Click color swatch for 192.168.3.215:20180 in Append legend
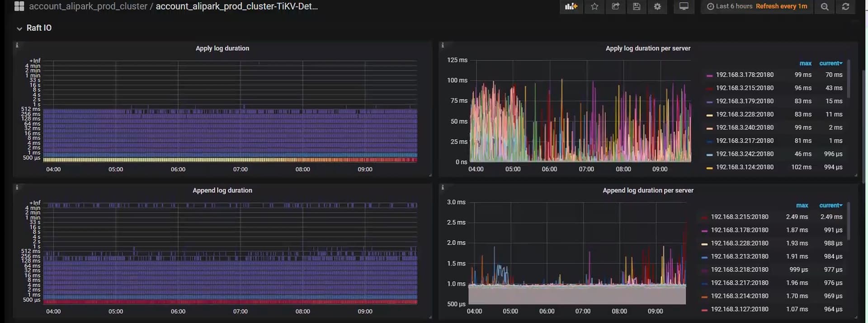Image resolution: width=868 pixels, height=323 pixels. pyautogui.click(x=704, y=218)
